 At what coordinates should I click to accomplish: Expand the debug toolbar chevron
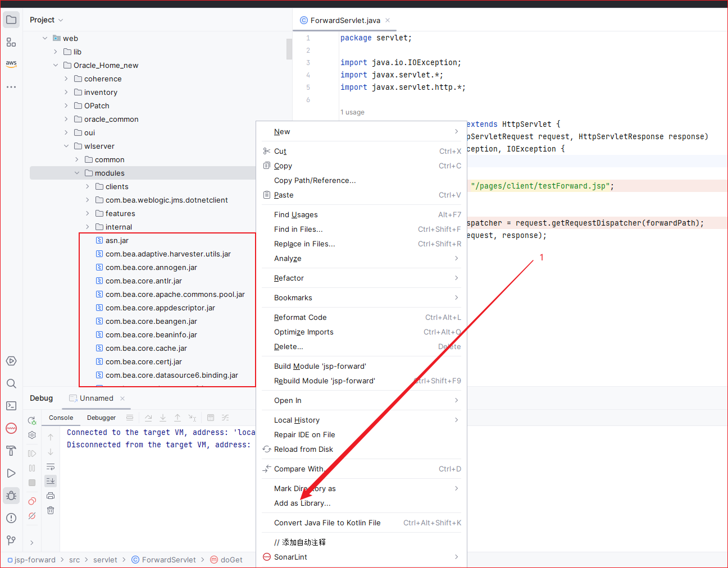[x=32, y=543]
